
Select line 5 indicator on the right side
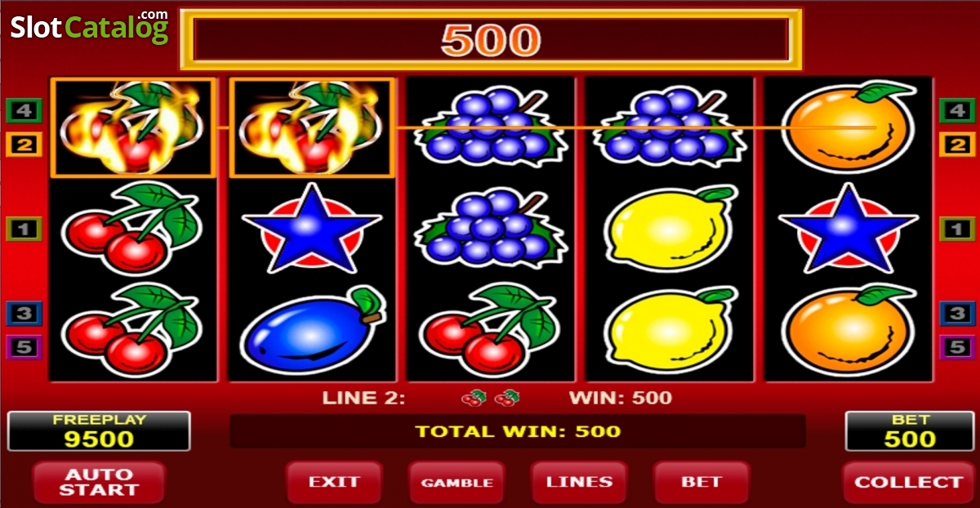coord(956,347)
